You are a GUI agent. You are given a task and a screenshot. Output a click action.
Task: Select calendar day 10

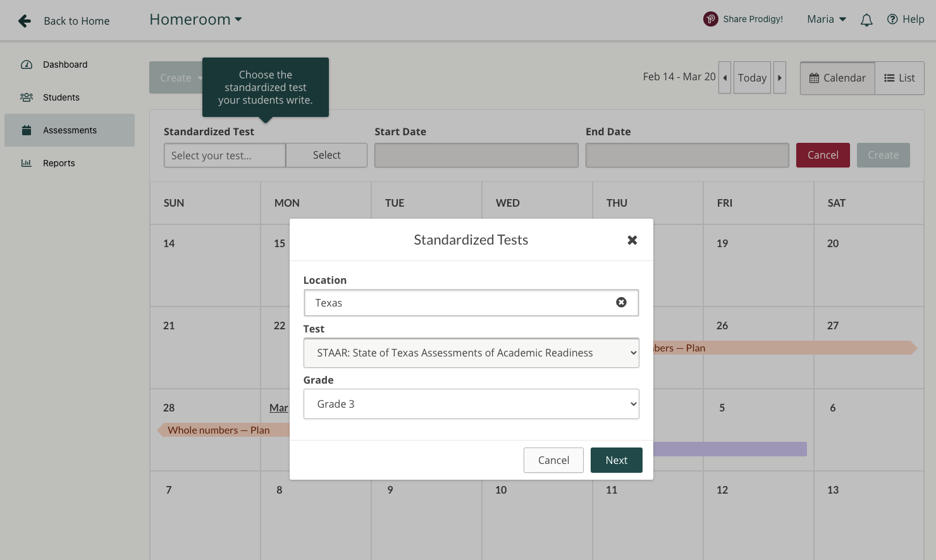(x=501, y=490)
